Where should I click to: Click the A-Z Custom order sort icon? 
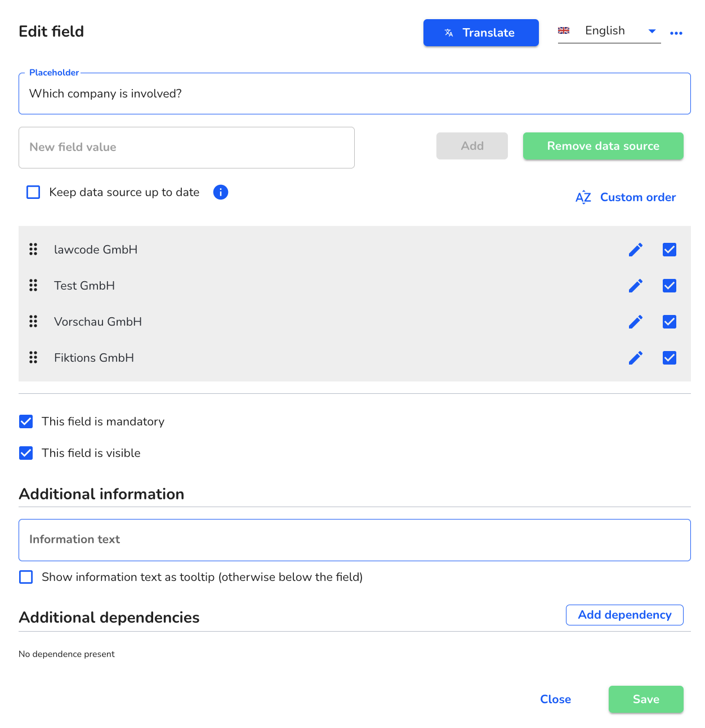tap(583, 197)
